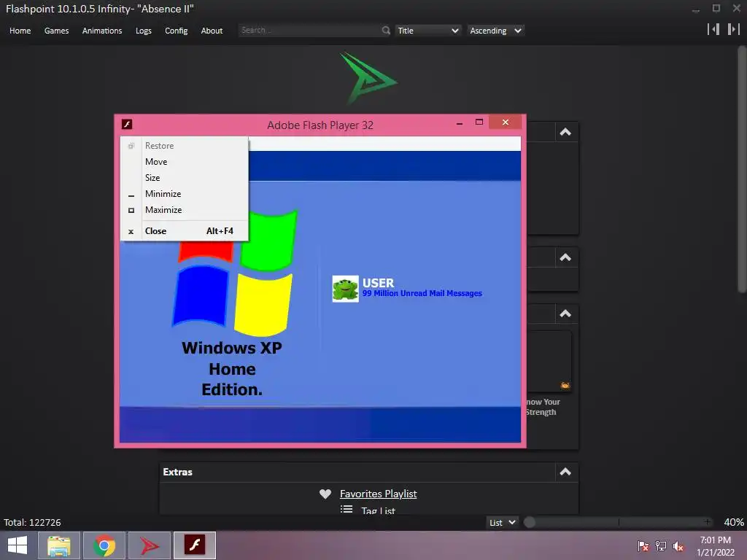
Task: Open the Animations tab
Action: tap(102, 31)
